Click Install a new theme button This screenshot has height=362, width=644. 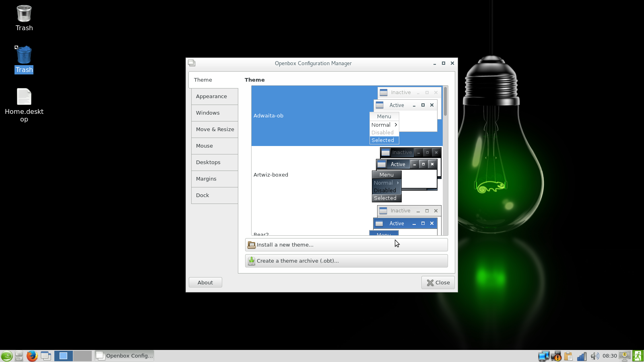(x=346, y=245)
